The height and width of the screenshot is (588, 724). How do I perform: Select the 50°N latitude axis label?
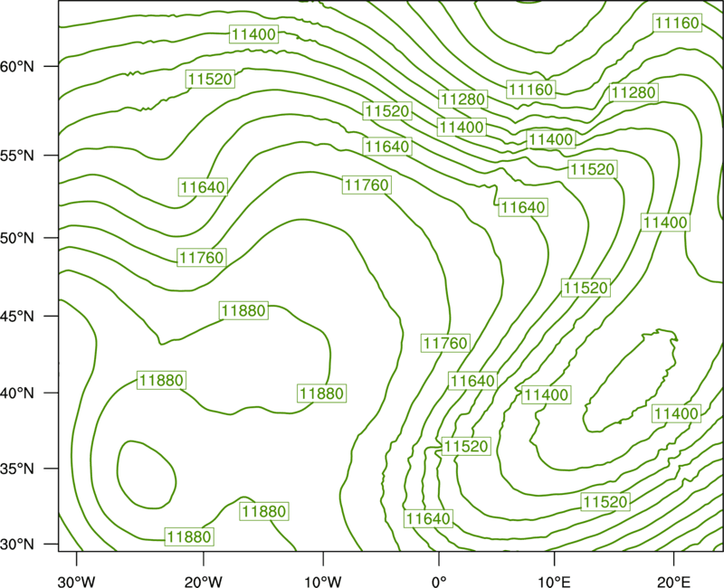coord(17,239)
